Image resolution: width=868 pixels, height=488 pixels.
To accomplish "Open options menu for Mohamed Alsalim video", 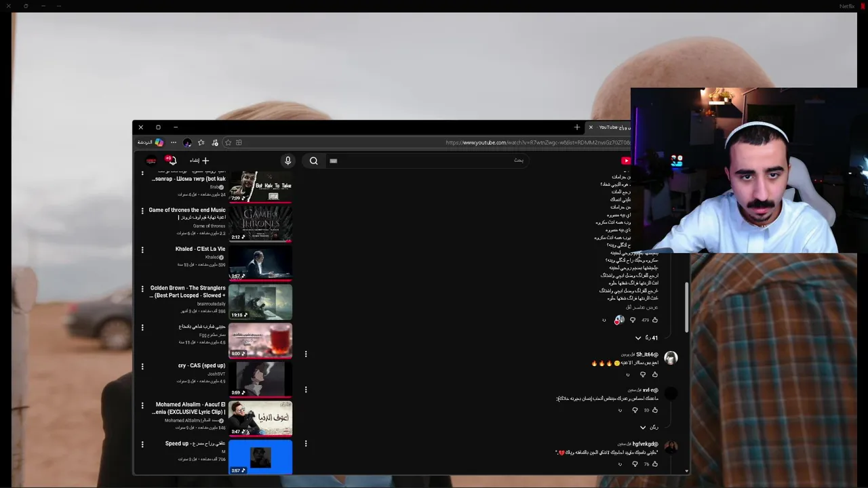I will pyautogui.click(x=142, y=405).
